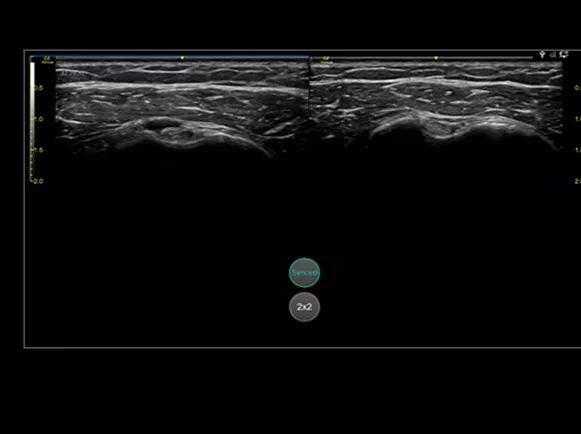The width and height of the screenshot is (581, 434).
Task: Click the gray header bar of right pane
Action: point(422,58)
